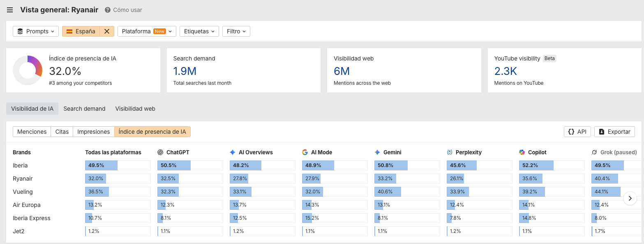644x244 pixels.
Task: Click Vueling's 36.5% Todas las plataformas cell
Action: (118, 192)
